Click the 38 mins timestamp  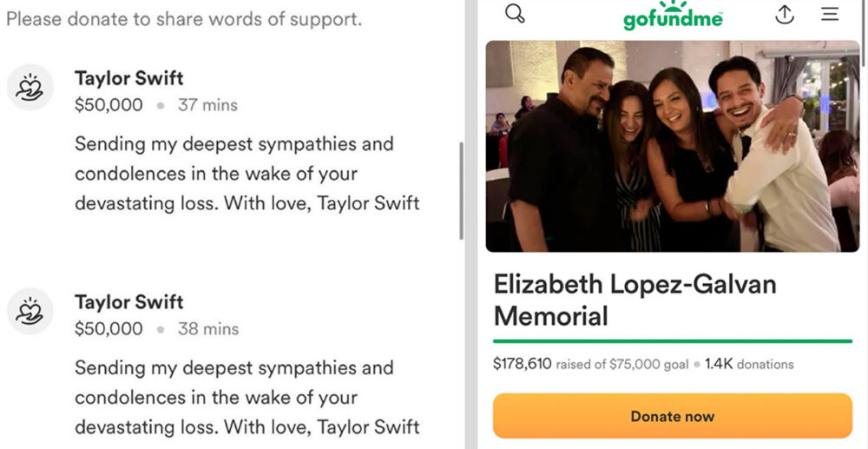click(x=207, y=329)
